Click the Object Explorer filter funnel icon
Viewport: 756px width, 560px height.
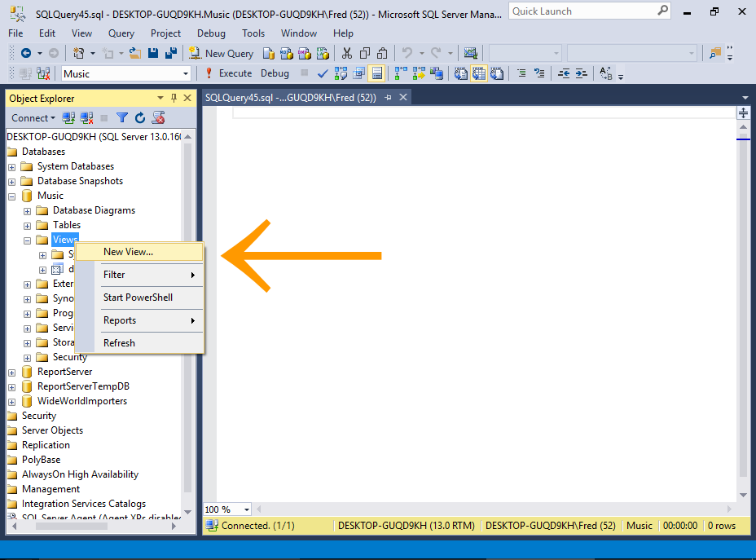pyautogui.click(x=122, y=118)
